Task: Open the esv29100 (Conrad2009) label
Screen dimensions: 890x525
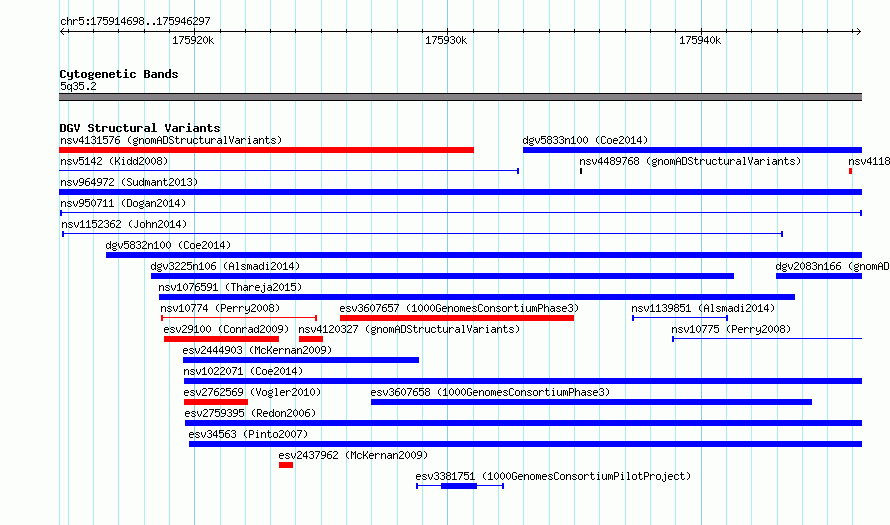Action: click(x=226, y=329)
